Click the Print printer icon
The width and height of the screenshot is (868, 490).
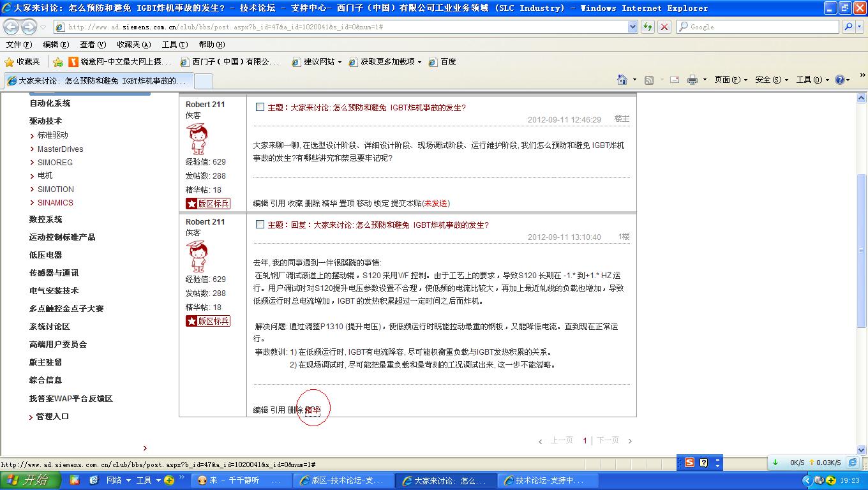(x=692, y=80)
